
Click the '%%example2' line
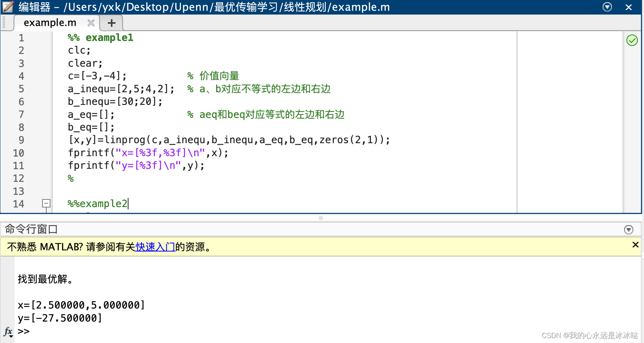98,204
